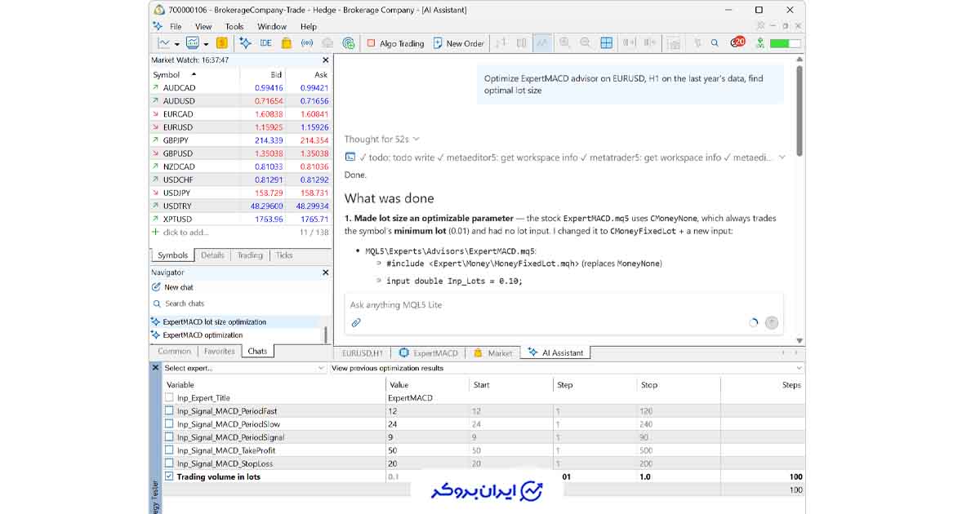Select the highlighted line chart icon
Screen dimensions: 980x514
click(542, 43)
